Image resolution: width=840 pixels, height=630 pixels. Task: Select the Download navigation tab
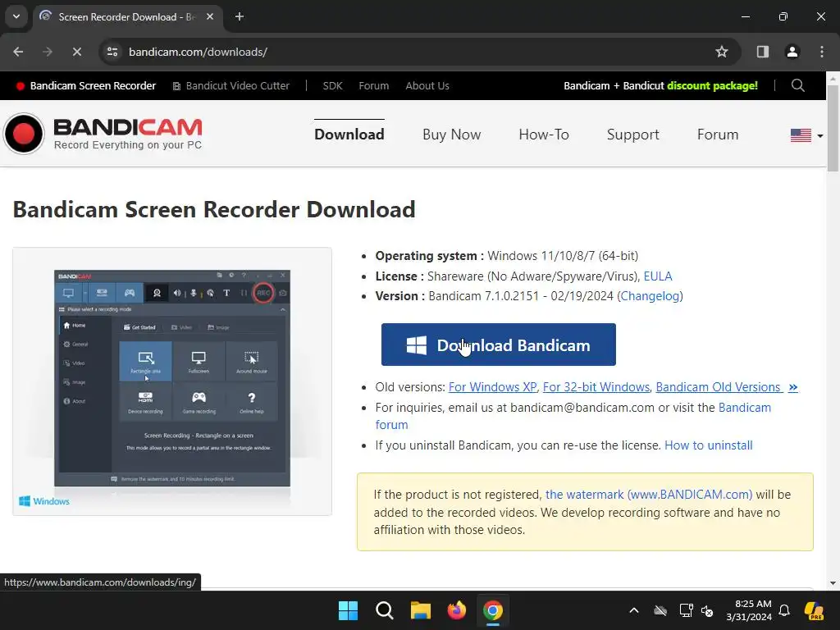click(x=349, y=135)
